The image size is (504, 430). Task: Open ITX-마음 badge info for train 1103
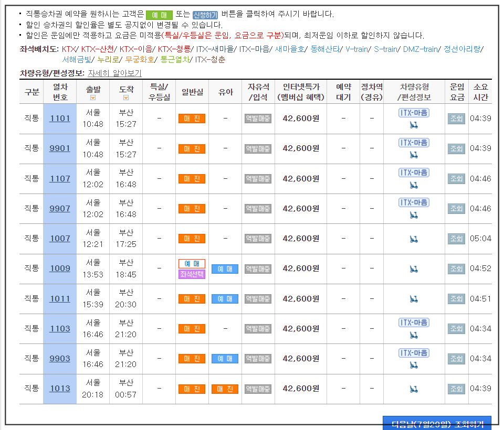pyautogui.click(x=414, y=322)
